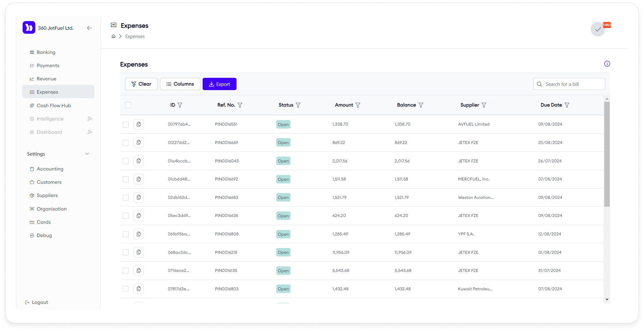
Task: Select the row for PIN0016669
Action: (126, 143)
